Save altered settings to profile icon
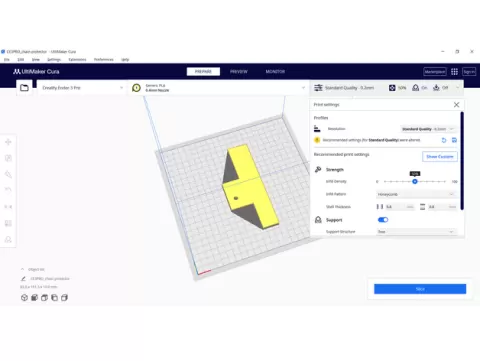 click(454, 140)
